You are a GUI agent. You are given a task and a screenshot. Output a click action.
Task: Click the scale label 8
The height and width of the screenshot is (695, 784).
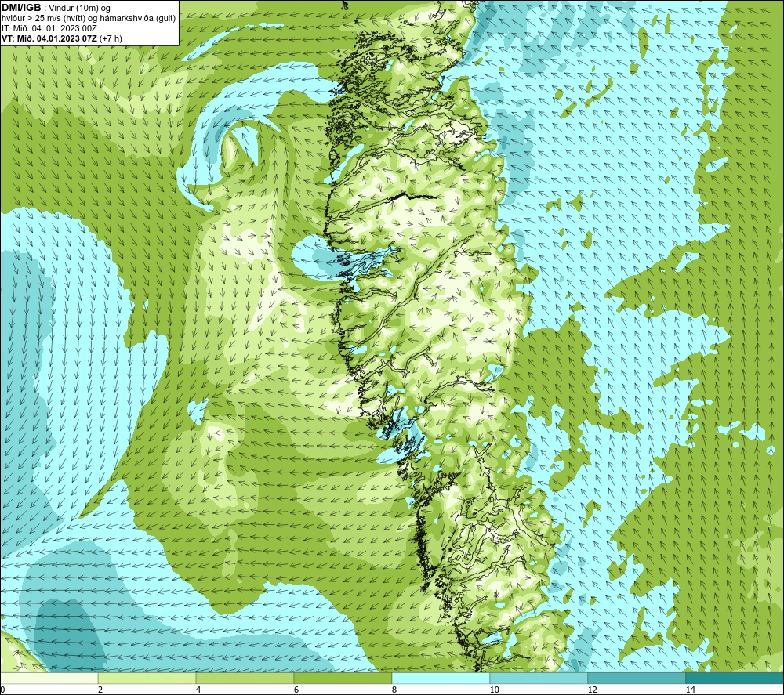click(394, 690)
